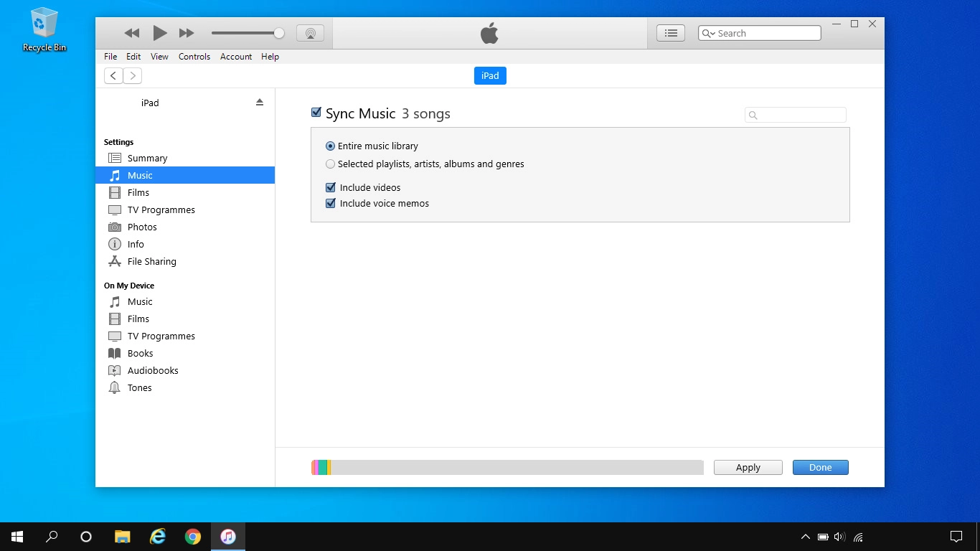Skip to next track with fast-forward

tap(187, 33)
